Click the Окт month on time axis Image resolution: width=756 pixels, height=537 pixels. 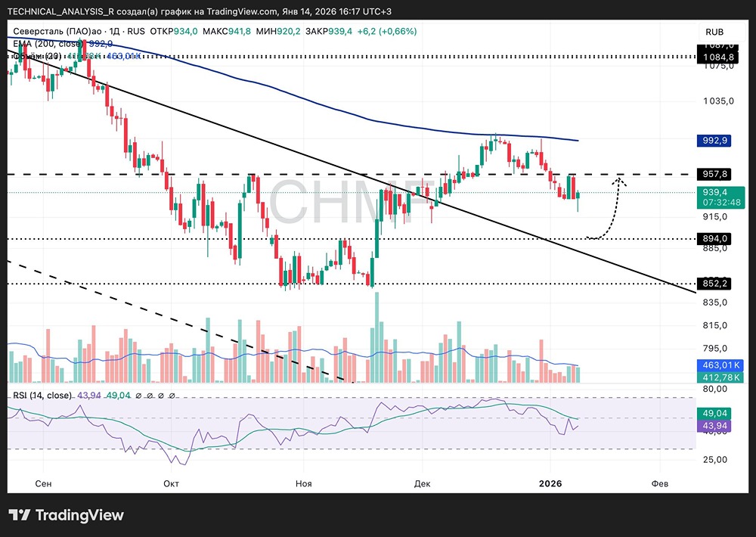171,483
